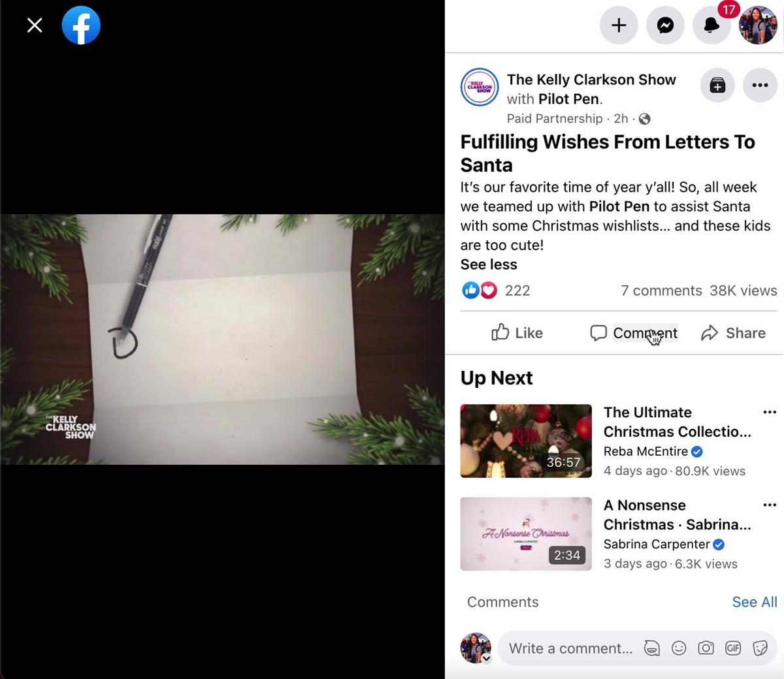Open the Create plus menu
The width and height of the screenshot is (784, 679).
click(x=618, y=25)
